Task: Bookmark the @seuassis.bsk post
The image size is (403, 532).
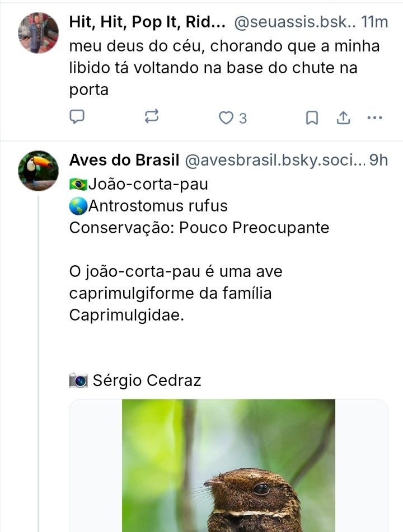Action: pyautogui.click(x=312, y=117)
